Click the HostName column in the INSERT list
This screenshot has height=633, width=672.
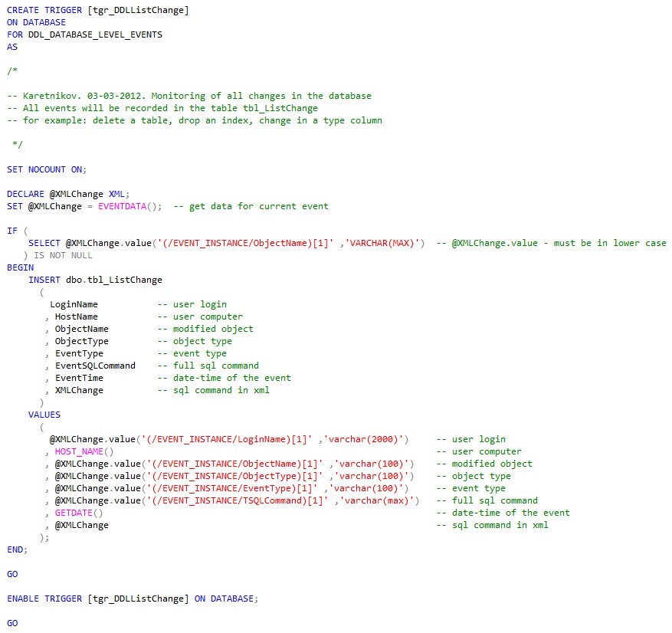tap(77, 316)
